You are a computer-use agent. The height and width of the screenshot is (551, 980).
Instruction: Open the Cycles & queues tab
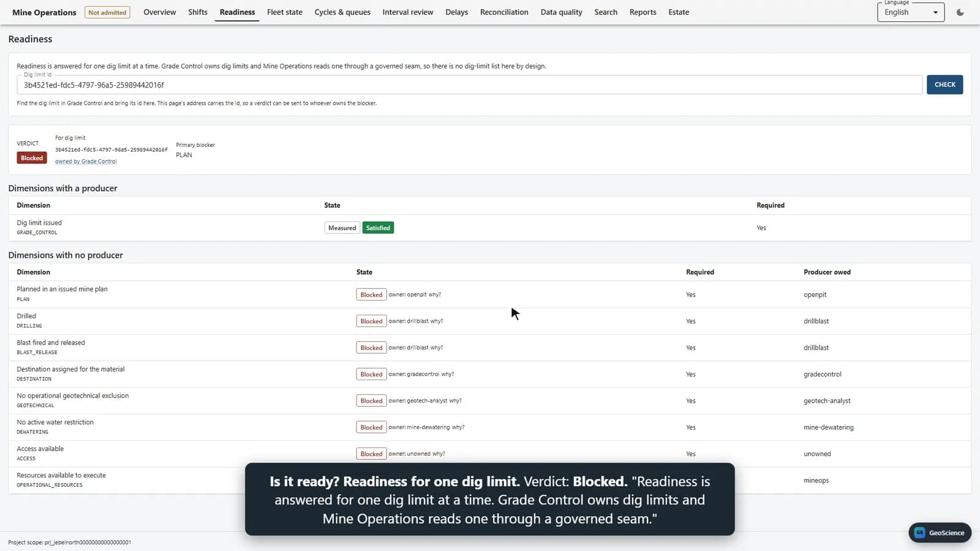tap(342, 12)
